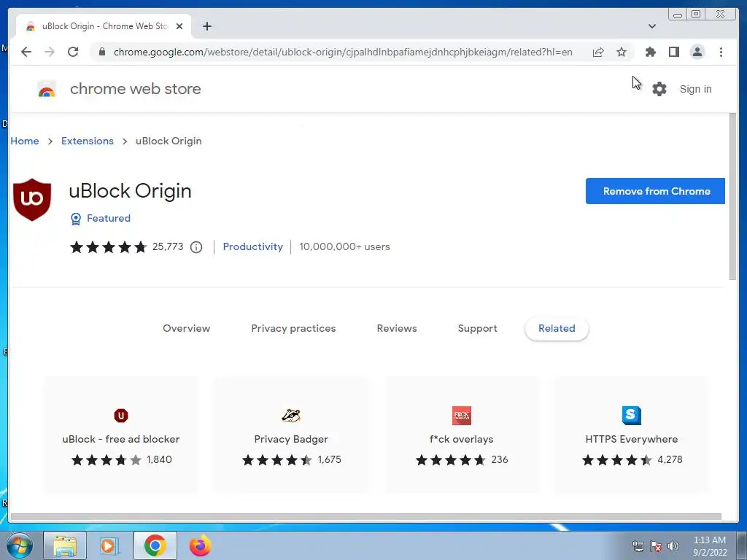The width and height of the screenshot is (747, 560).
Task: Toggle the side panel icon
Action: [673, 52]
